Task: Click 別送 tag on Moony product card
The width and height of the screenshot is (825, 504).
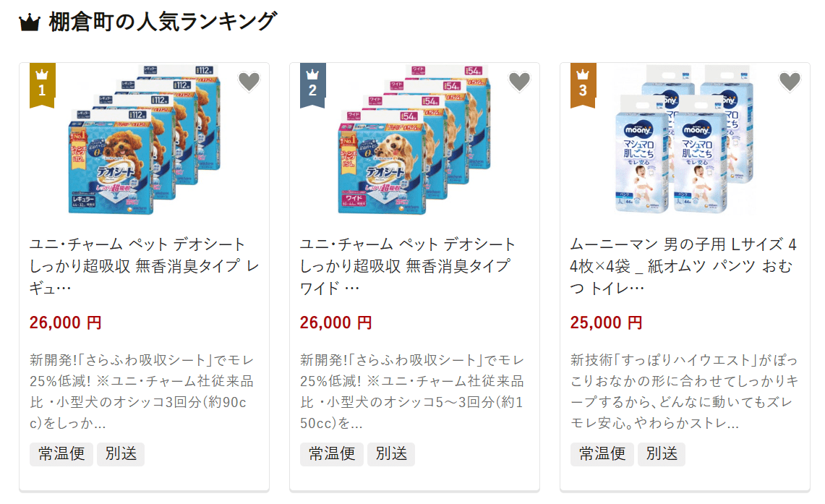Action: [x=662, y=454]
